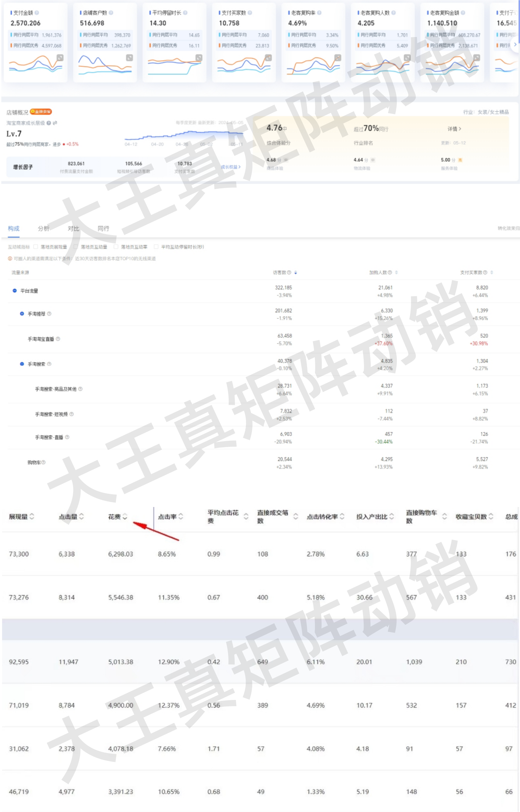Viewport: 520px width, 812px height.
Task: Click help icon next to 手淘搜索 row
Action: [49, 364]
